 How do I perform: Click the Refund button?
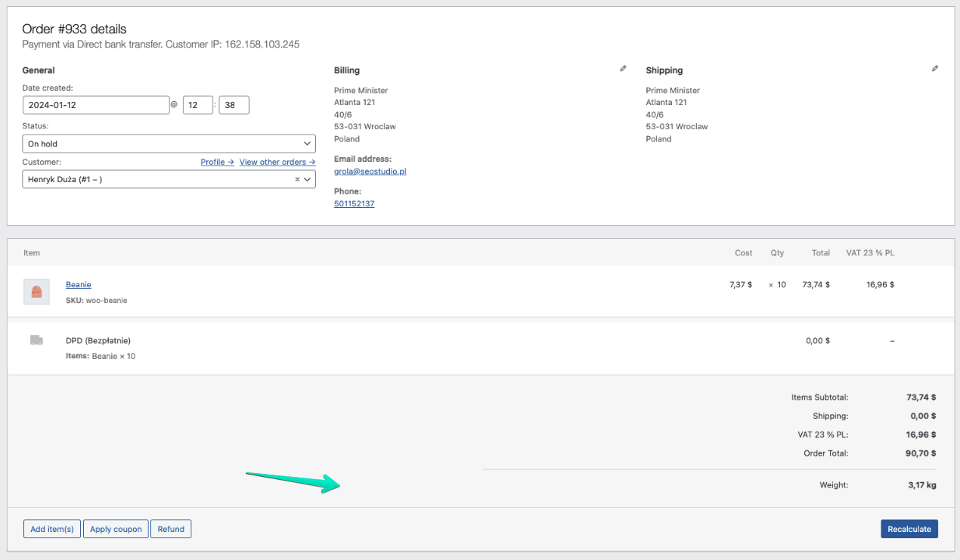click(171, 529)
